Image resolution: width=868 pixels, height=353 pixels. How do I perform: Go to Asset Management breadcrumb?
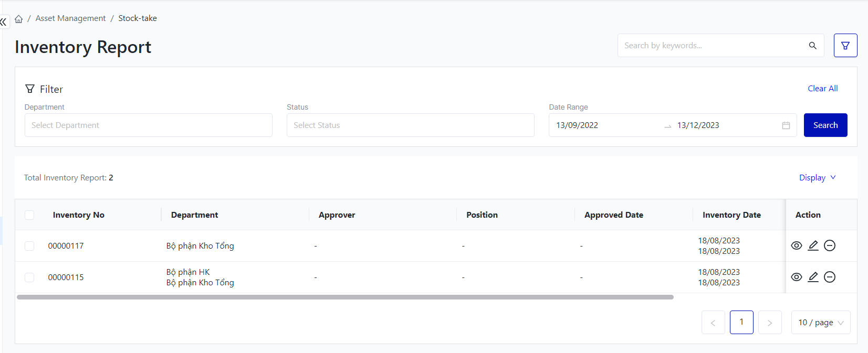click(x=70, y=18)
